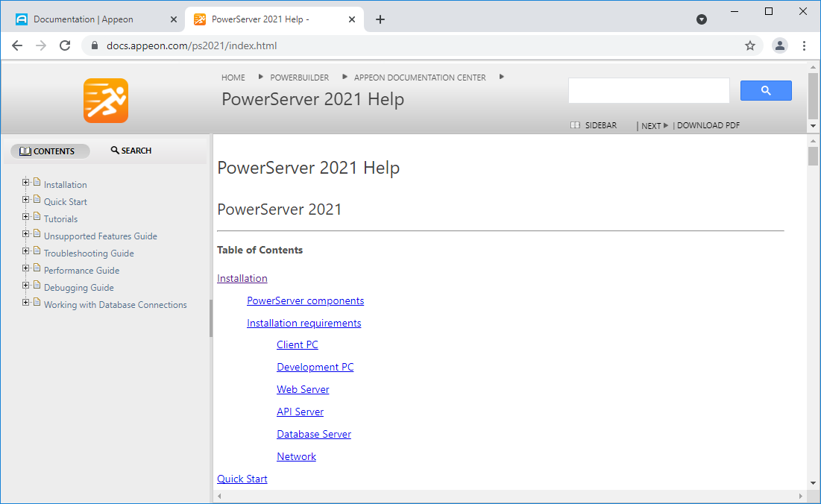Click the browser forward arrow
Screen dimensions: 821x504
coord(41,45)
